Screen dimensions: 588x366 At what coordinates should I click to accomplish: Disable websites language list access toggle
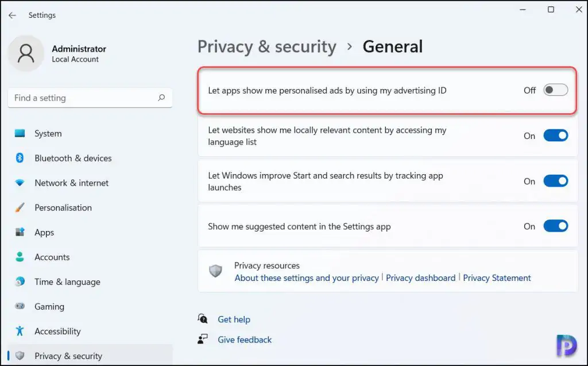(556, 136)
